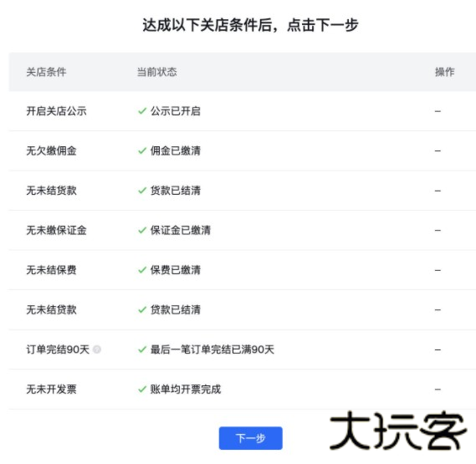Click the green check beside 保证金已缴清
Image resolution: width=476 pixels, height=464 pixels.
click(x=142, y=231)
